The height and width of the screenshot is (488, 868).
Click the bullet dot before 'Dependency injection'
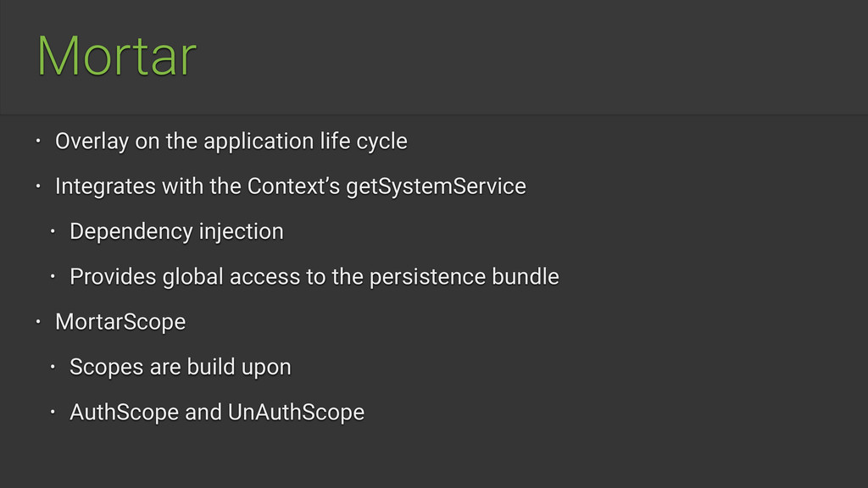coord(53,231)
